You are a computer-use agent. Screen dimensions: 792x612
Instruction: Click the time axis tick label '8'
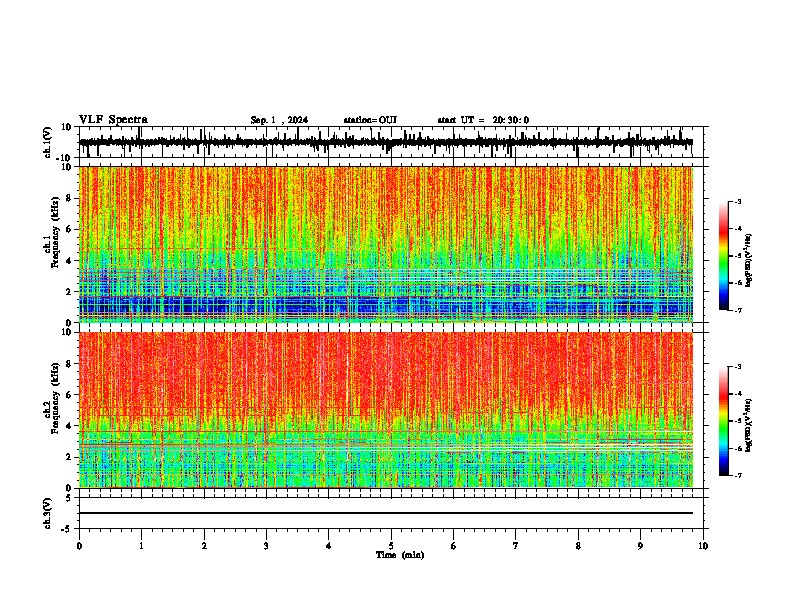pos(578,546)
